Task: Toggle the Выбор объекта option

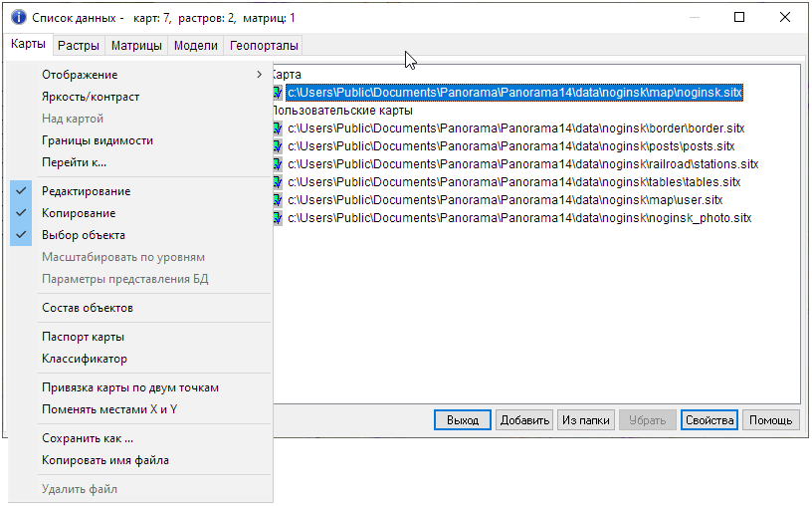Action: (x=84, y=235)
